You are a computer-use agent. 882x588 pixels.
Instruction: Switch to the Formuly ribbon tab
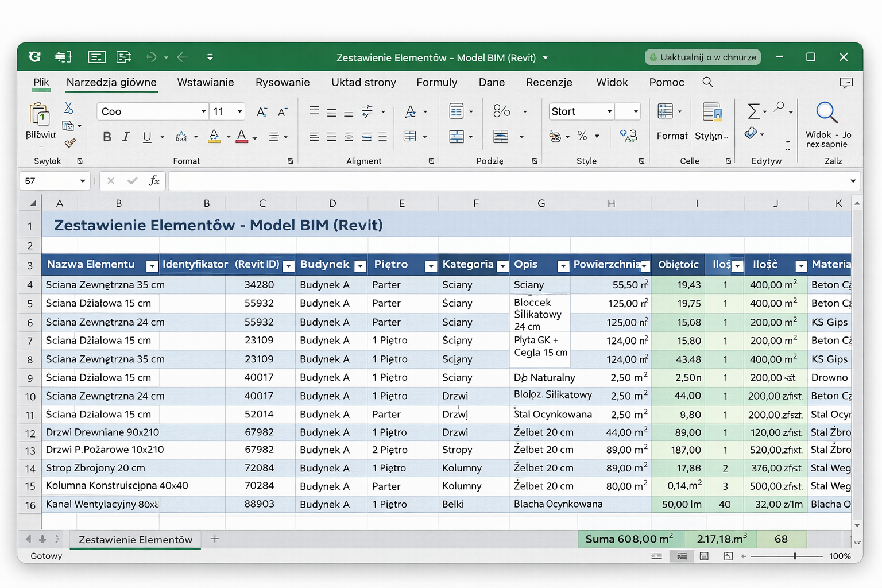[x=436, y=82]
